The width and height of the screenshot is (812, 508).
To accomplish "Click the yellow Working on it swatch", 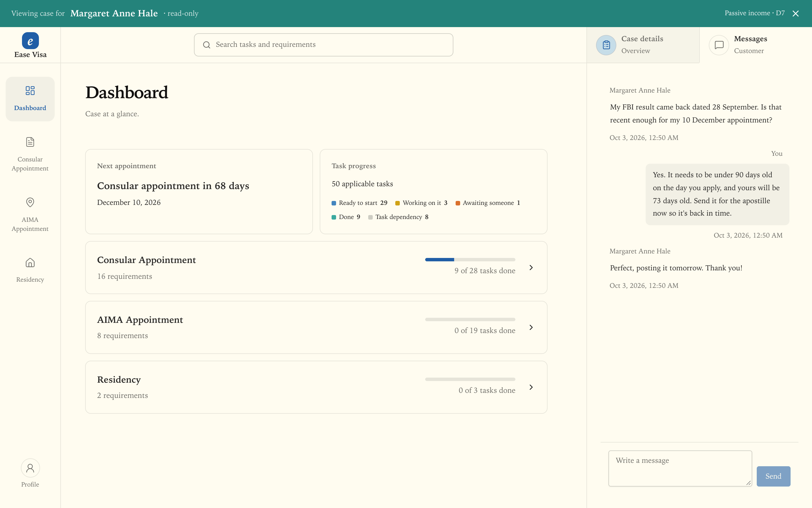I will coord(398,203).
